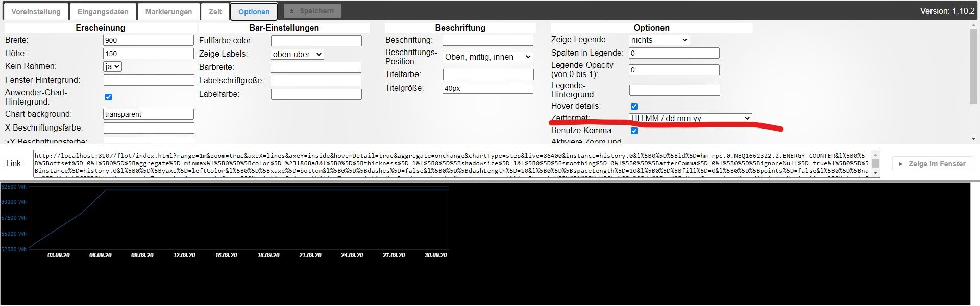980x306 pixels.
Task: Focus the Labelfarbe input field
Action: (x=316, y=94)
